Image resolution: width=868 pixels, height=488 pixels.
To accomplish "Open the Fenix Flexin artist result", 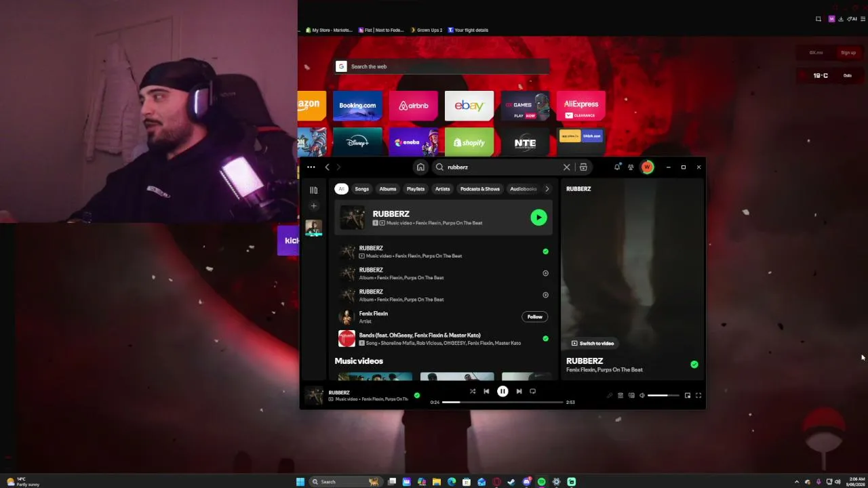I will click(444, 317).
